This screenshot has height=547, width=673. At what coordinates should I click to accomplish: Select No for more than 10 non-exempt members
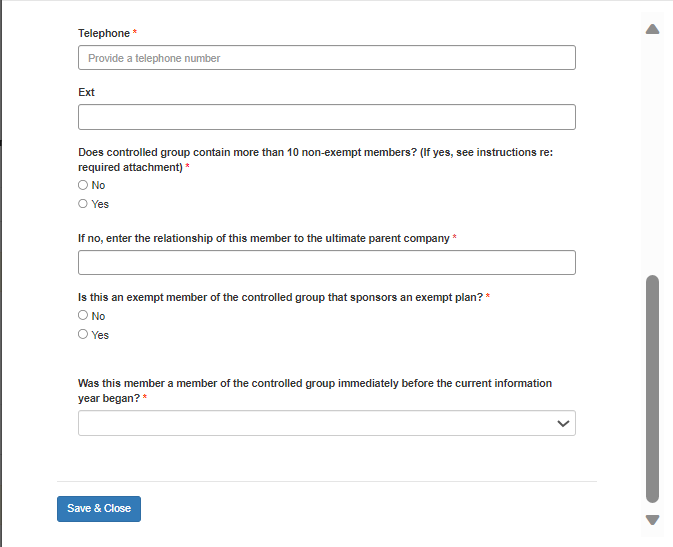[83, 185]
